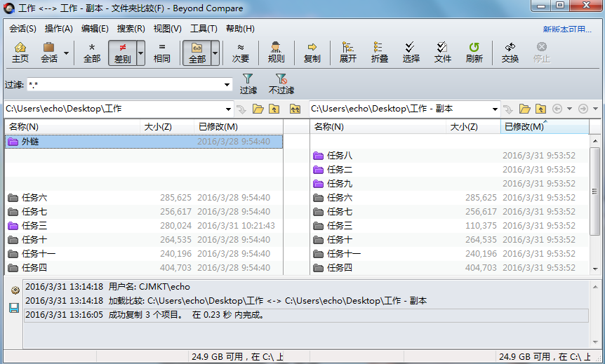
Task: Select 任务八 folder in right pane
Action: (x=449, y=156)
